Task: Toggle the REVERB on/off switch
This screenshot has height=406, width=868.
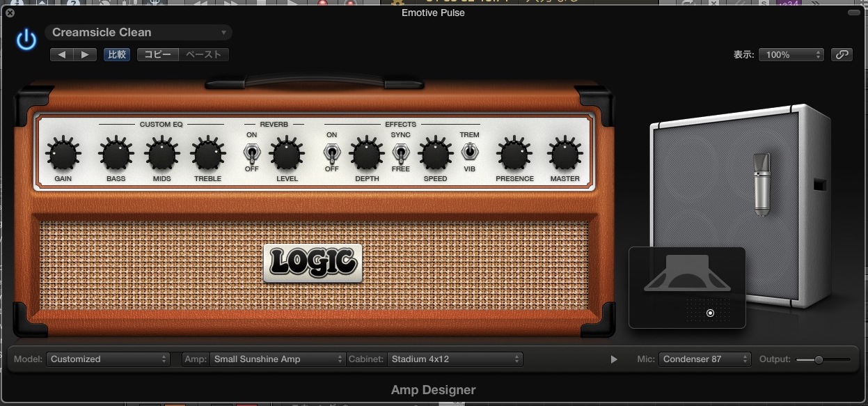Action: [251, 152]
